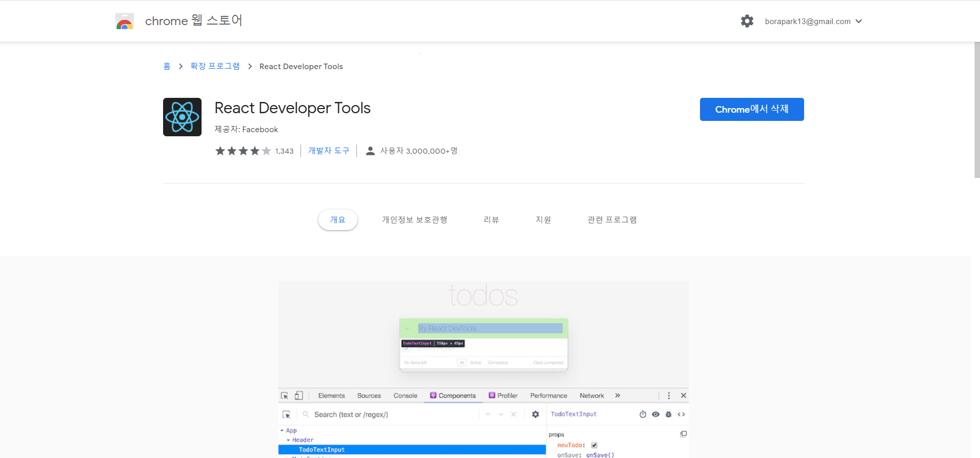Click the copy props icon

[683, 434]
